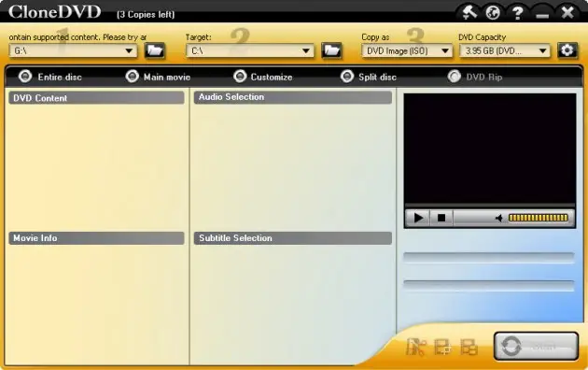Screen dimensions: 588x370
Task: Expand the G:\ source drive dropdown
Action: click(73, 50)
